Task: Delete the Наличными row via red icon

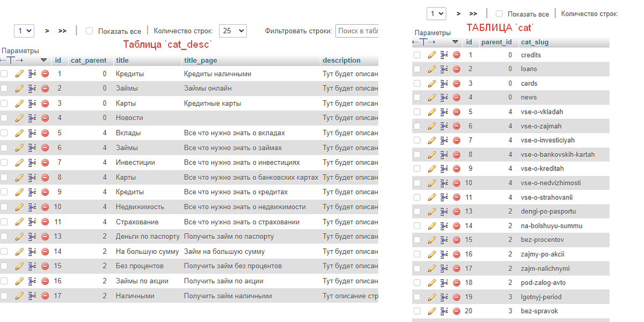Action: point(45,296)
